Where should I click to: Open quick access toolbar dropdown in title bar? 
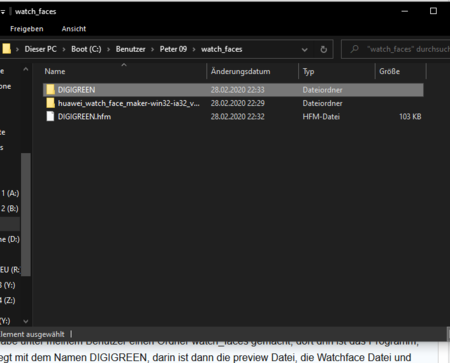(x=3, y=12)
